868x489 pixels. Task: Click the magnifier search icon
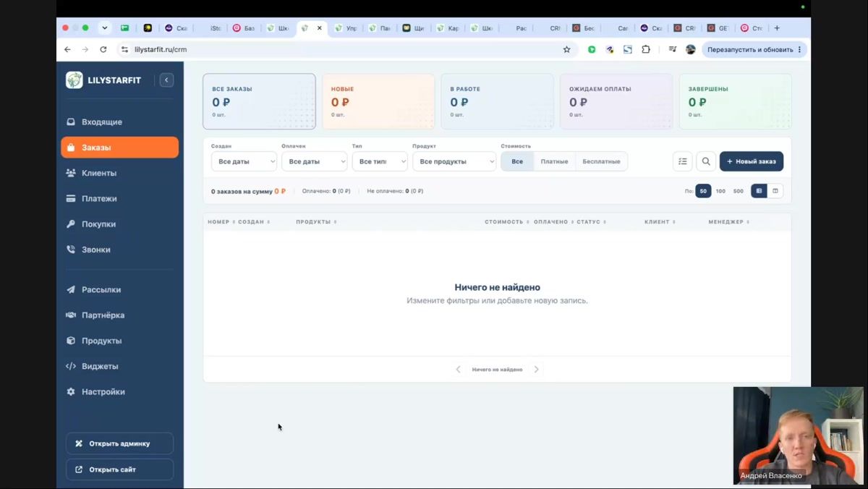point(706,161)
